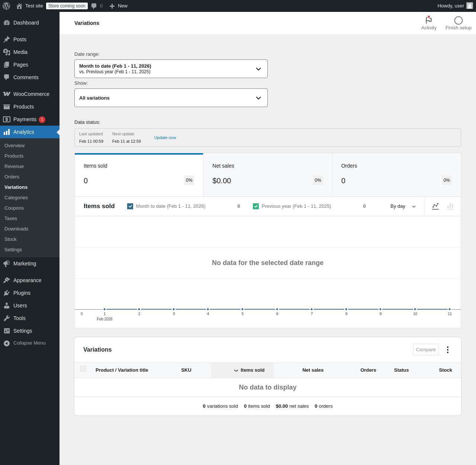Switch to bar chart view
The image size is (476, 465).
tap(450, 206)
